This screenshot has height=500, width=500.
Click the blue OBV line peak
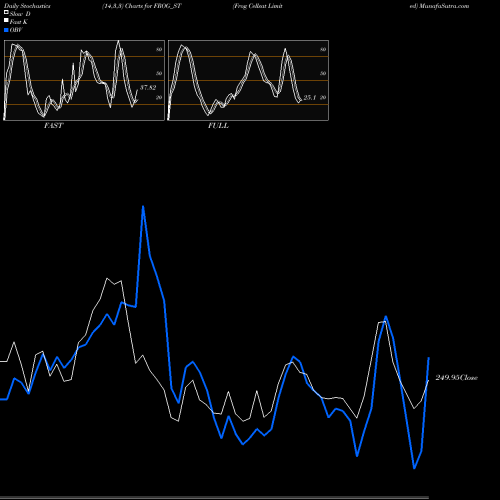[143, 207]
